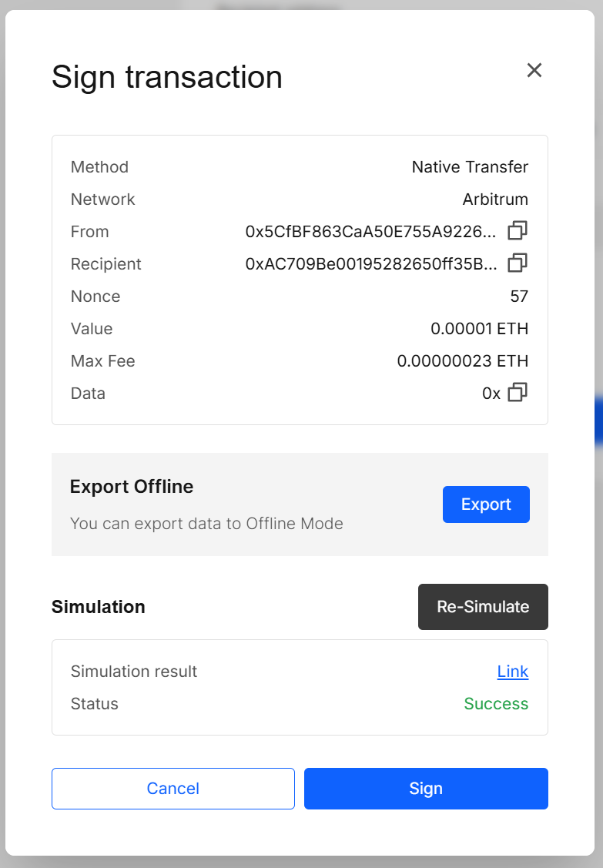603x868 pixels.
Task: Copy the transaction Data value
Action: coord(518,393)
